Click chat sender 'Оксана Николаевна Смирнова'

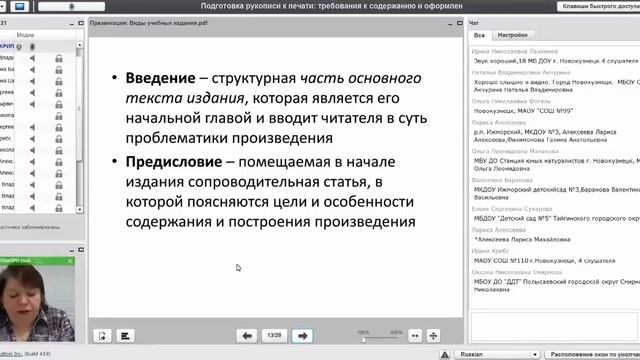pyautogui.click(x=517, y=272)
